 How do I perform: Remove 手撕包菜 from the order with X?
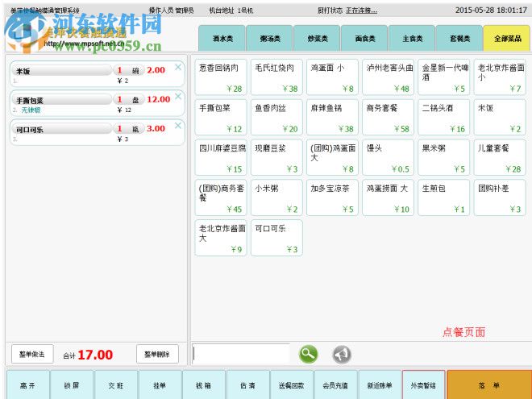coord(178,97)
